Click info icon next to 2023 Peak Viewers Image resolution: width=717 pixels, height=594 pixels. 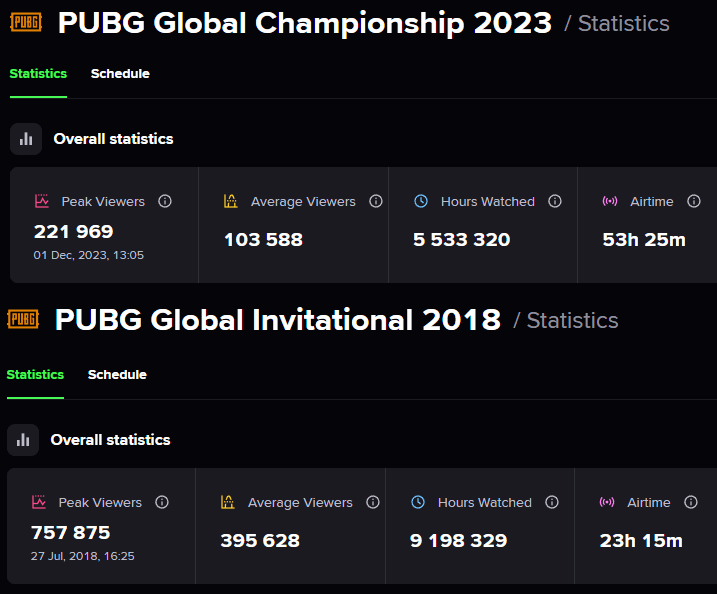pos(165,201)
